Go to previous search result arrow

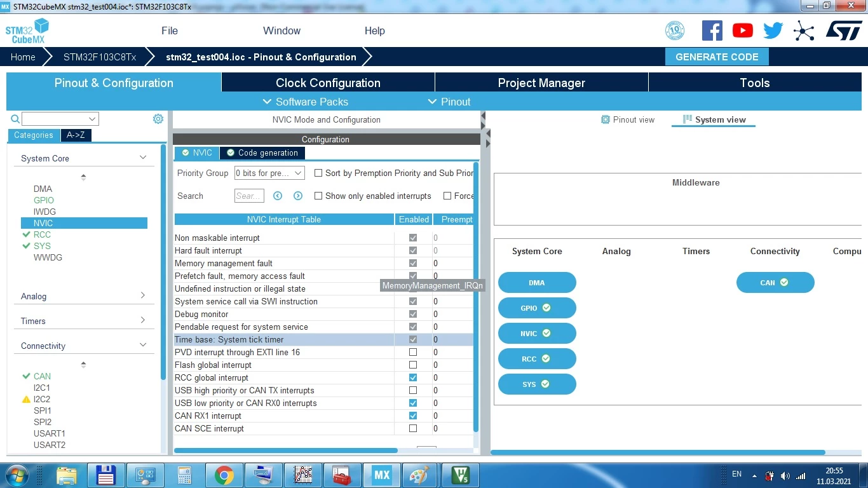(x=278, y=196)
